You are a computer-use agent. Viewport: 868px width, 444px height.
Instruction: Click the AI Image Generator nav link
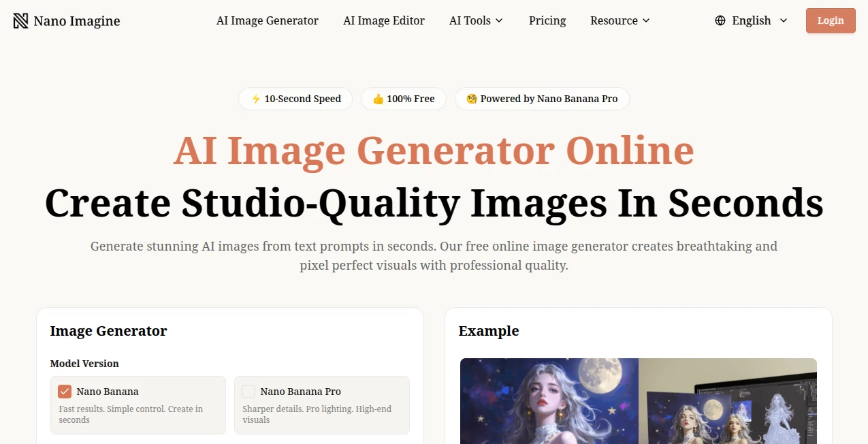click(x=267, y=20)
